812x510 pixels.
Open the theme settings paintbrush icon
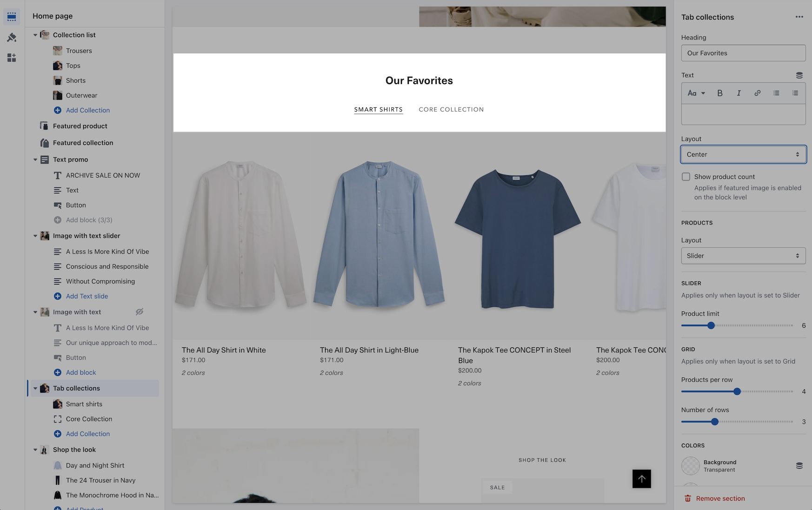click(x=12, y=37)
